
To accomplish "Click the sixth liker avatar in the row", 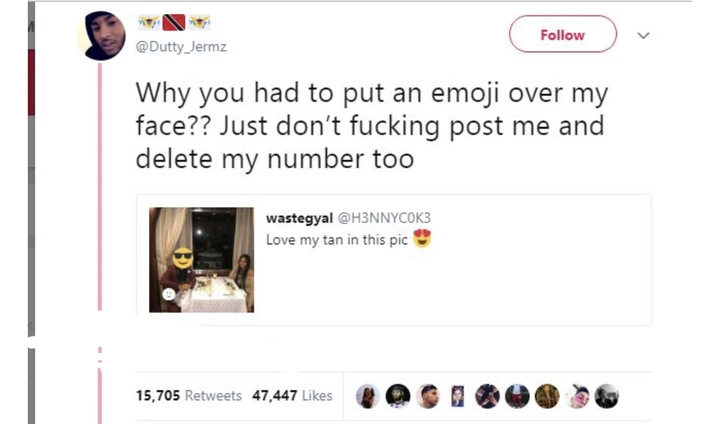I will click(x=517, y=396).
